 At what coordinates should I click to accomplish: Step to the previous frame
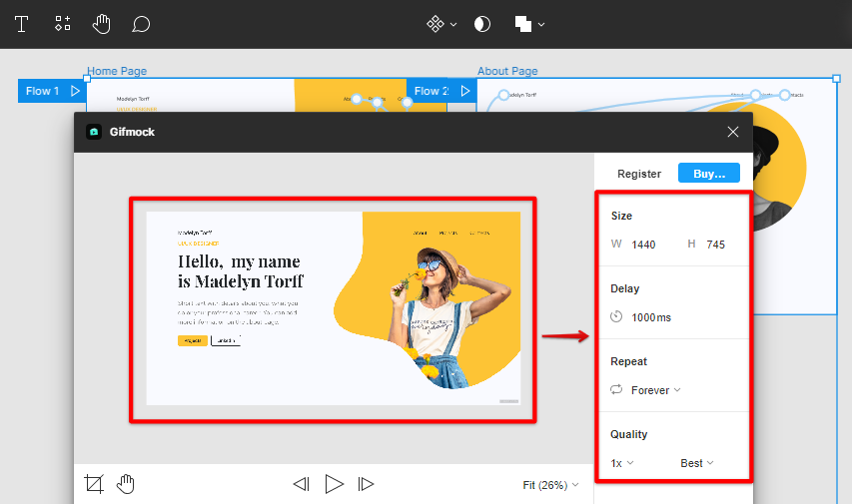[301, 484]
